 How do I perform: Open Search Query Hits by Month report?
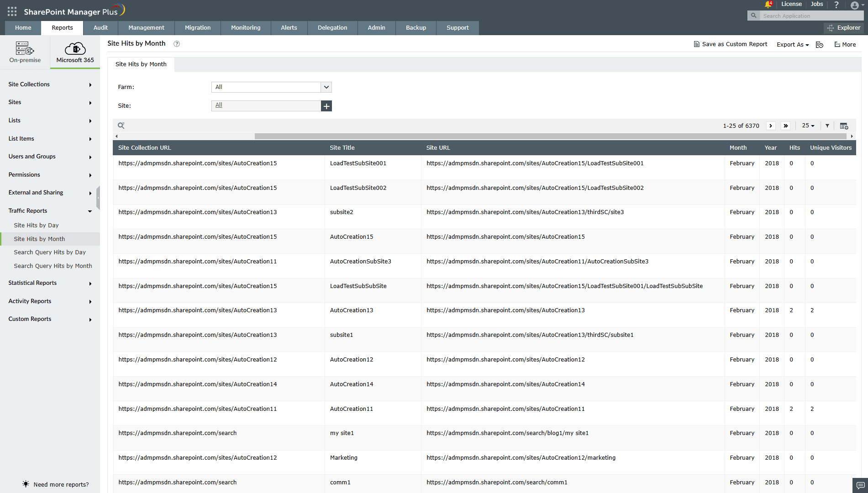(53, 266)
